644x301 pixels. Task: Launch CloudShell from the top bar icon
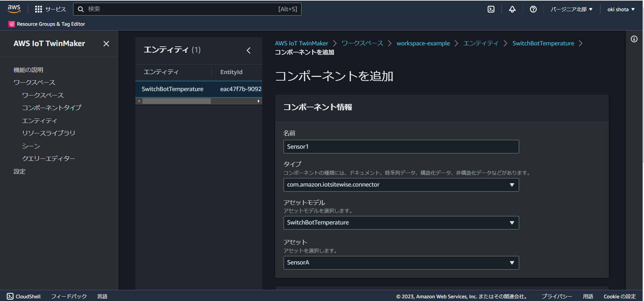click(491, 9)
